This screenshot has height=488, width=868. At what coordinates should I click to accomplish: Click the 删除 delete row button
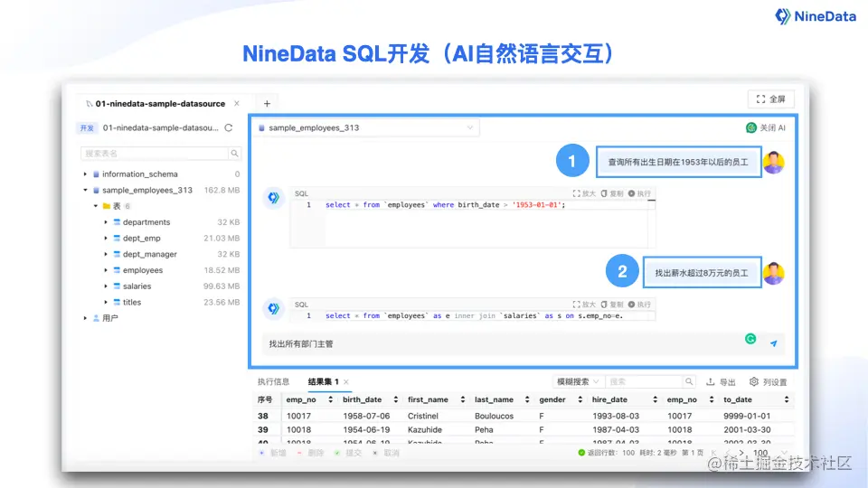coord(310,453)
